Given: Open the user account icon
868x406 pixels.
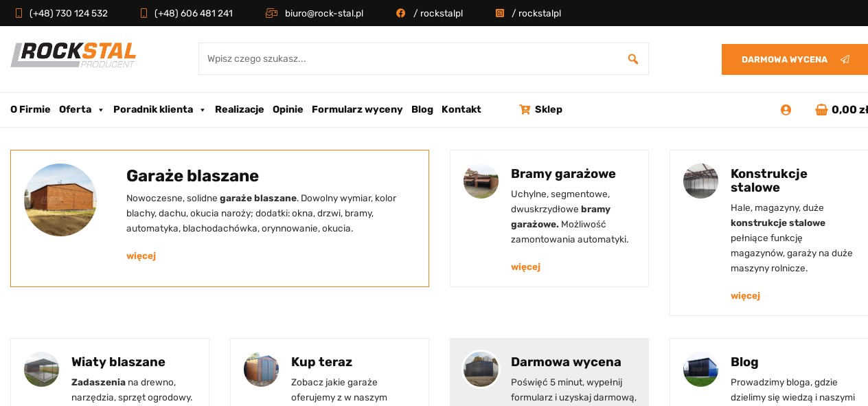Looking at the screenshot, I should [786, 110].
